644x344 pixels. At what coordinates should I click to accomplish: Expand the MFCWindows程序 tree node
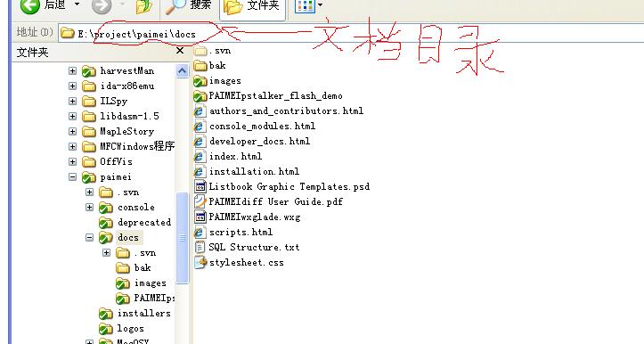click(x=72, y=147)
